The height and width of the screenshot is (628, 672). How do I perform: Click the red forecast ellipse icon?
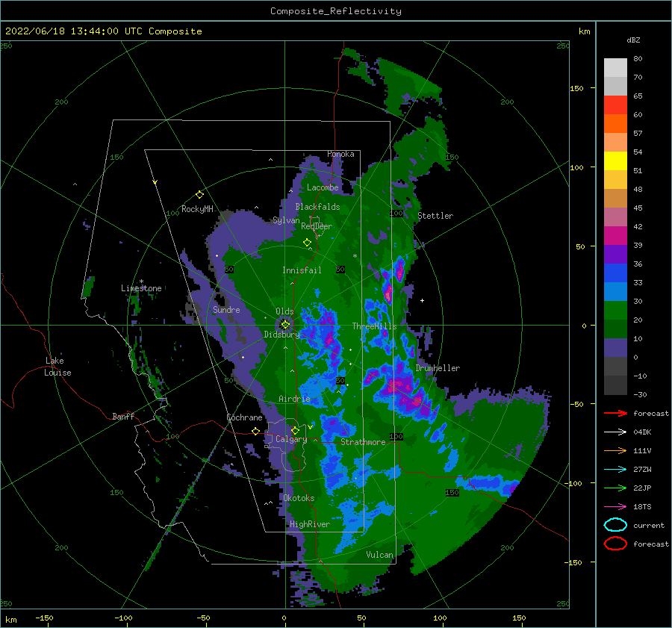click(x=615, y=544)
